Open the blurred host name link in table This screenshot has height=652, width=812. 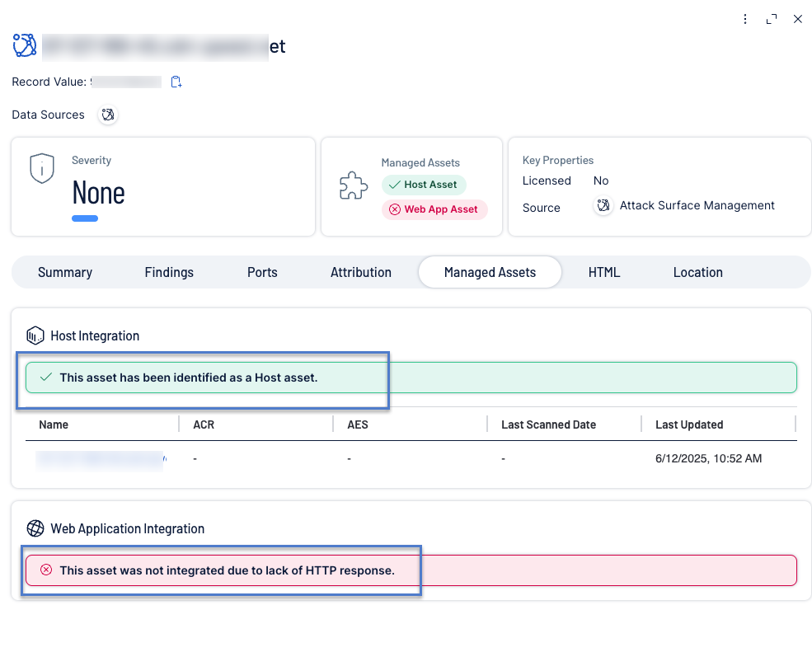[x=100, y=458]
